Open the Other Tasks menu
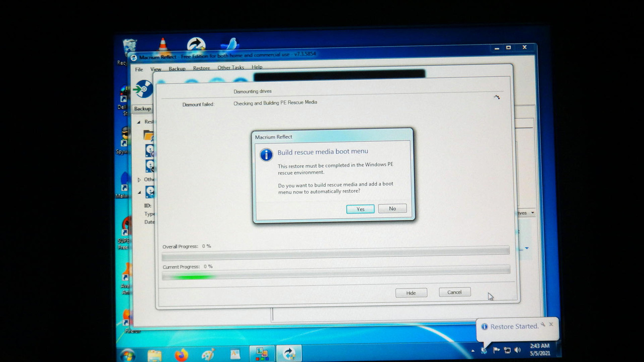 click(x=230, y=67)
